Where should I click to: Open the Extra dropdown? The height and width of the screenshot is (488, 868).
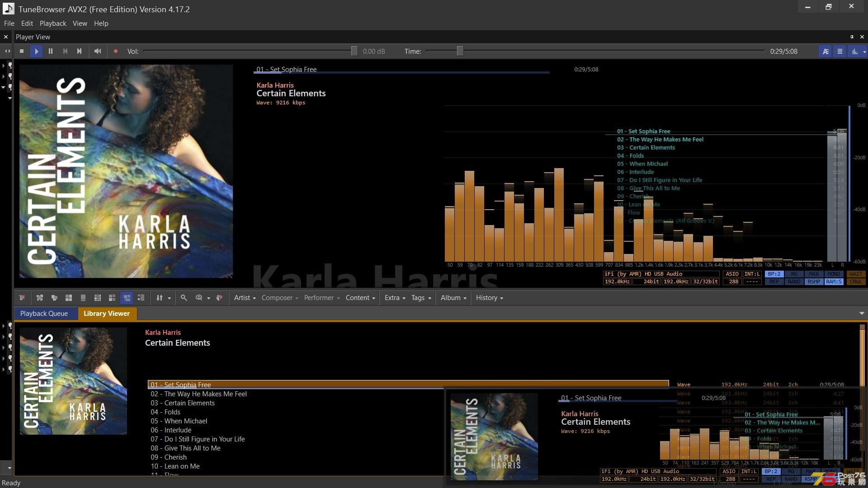(395, 298)
